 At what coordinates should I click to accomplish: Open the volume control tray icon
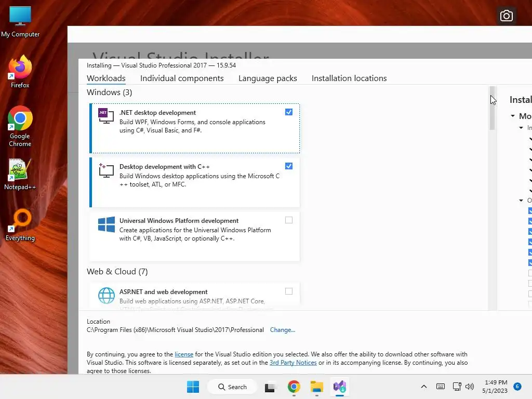[x=470, y=387]
